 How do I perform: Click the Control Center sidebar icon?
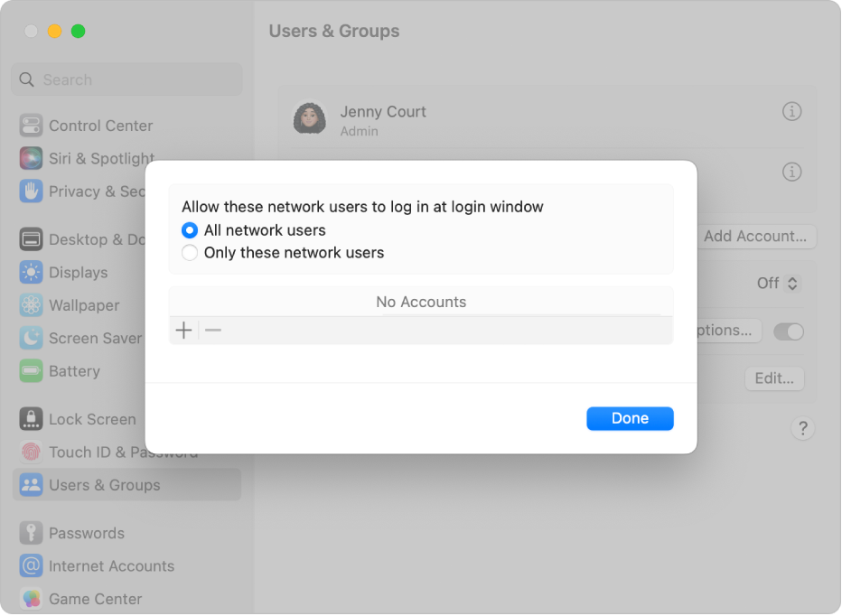click(32, 126)
